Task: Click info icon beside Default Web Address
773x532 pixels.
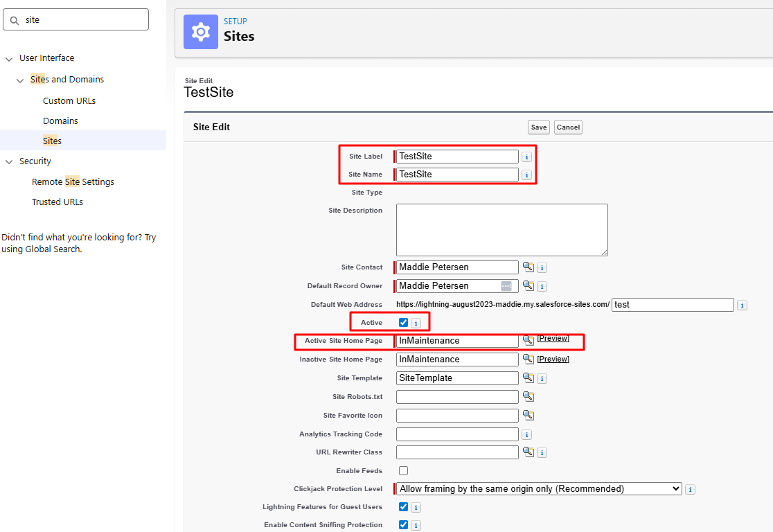Action: (742, 305)
